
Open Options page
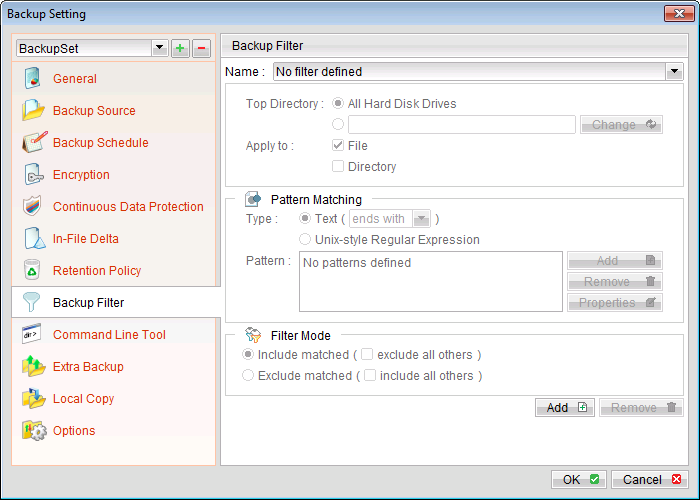74,431
